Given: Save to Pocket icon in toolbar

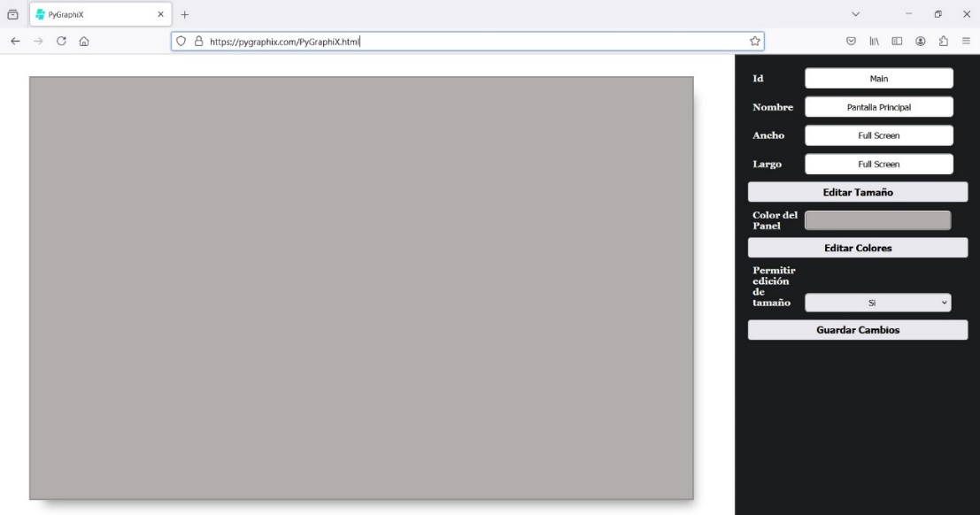Looking at the screenshot, I should (851, 41).
